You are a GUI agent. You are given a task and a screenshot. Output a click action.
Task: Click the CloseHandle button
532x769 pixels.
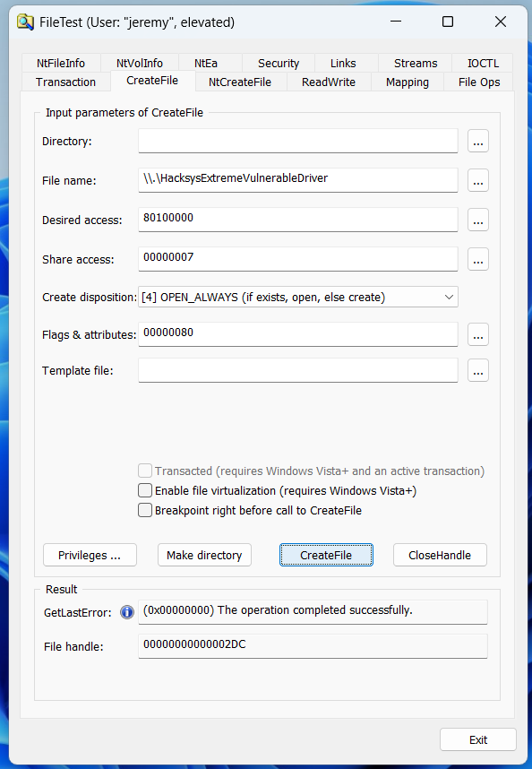(x=440, y=555)
